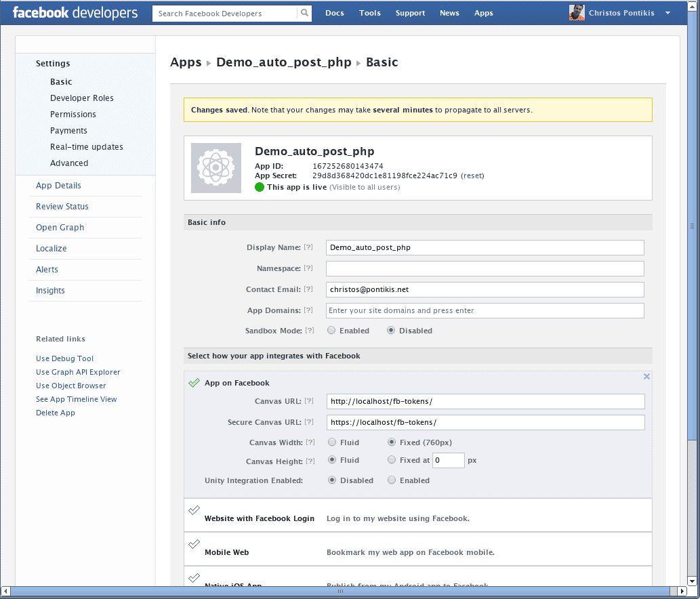Screen dimensions: 700x599
Task: Click the Mobile Web checkmark icon
Action: click(194, 544)
